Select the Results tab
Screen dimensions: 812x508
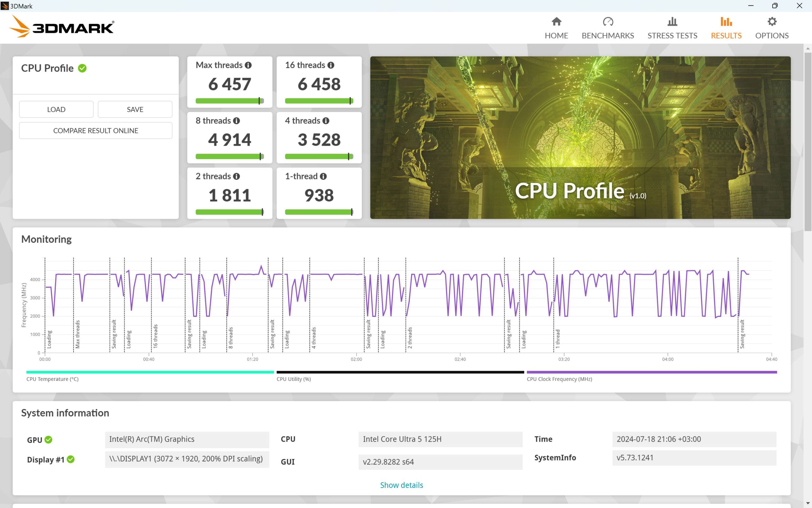tap(726, 28)
